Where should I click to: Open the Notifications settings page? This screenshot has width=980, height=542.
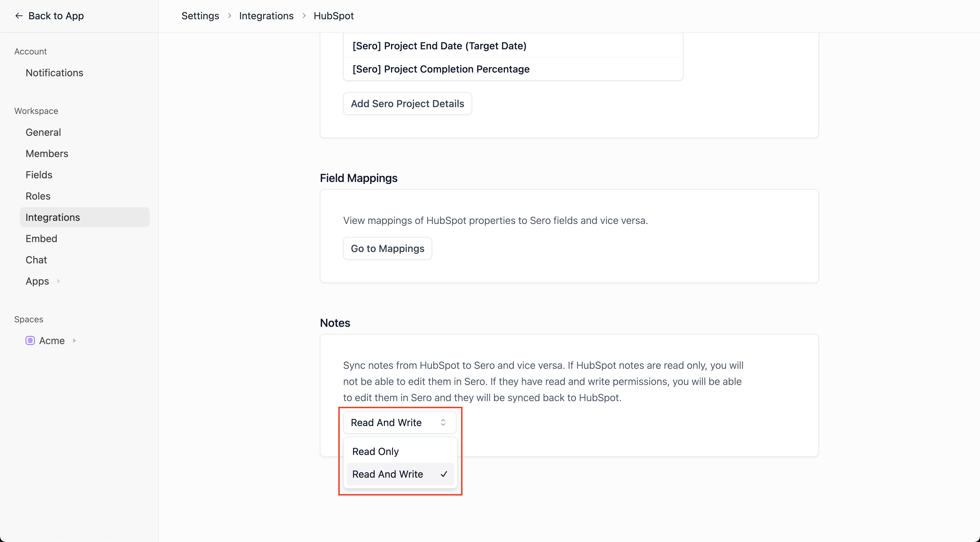point(54,73)
